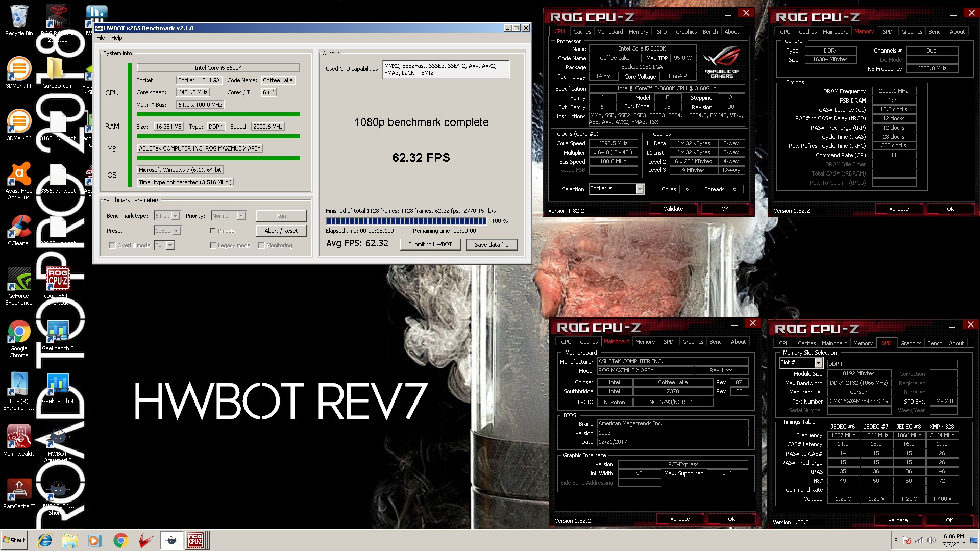Open the Overkill mode 2x dropdown

tap(170, 245)
